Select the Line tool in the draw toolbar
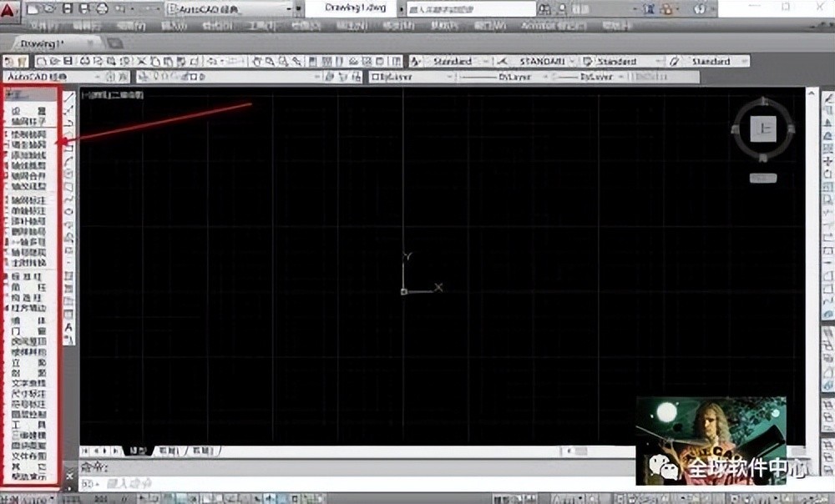835x504 pixels. (x=69, y=97)
